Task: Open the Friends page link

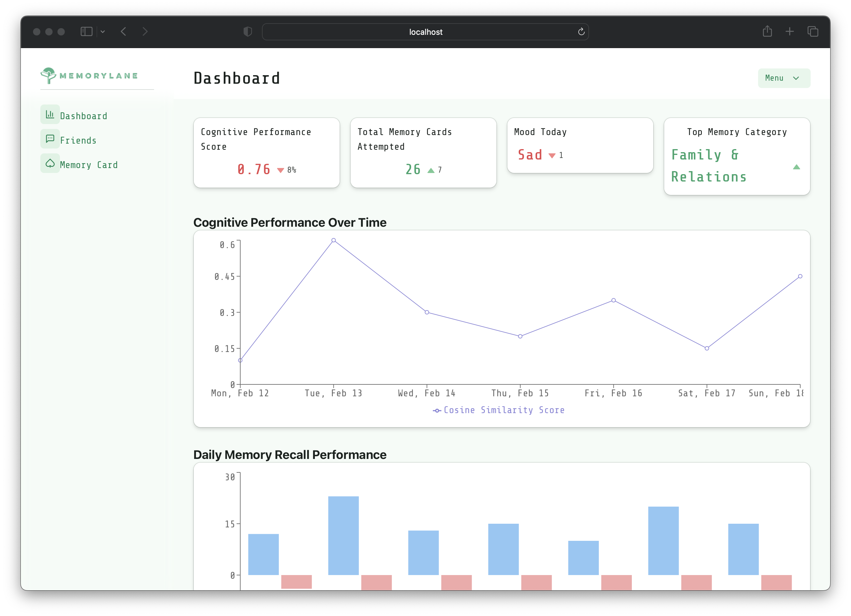Action: (x=78, y=140)
